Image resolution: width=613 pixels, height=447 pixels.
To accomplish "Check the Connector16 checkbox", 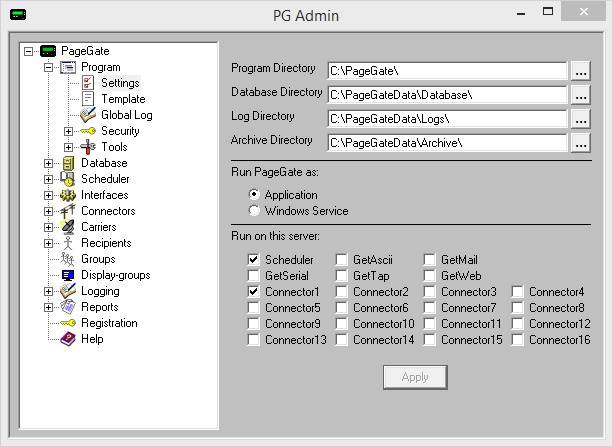I will pyautogui.click(x=517, y=339).
